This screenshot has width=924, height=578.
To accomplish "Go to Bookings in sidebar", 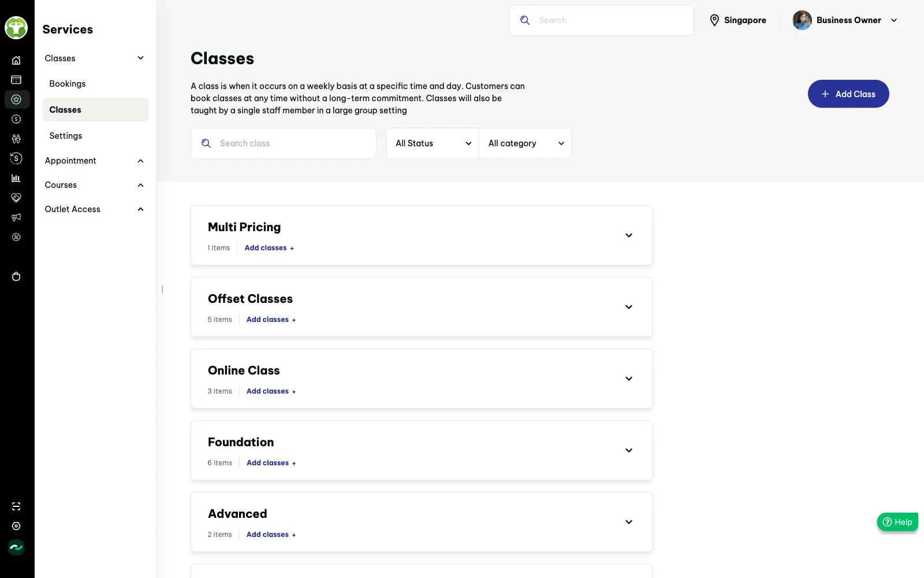I will [x=68, y=84].
